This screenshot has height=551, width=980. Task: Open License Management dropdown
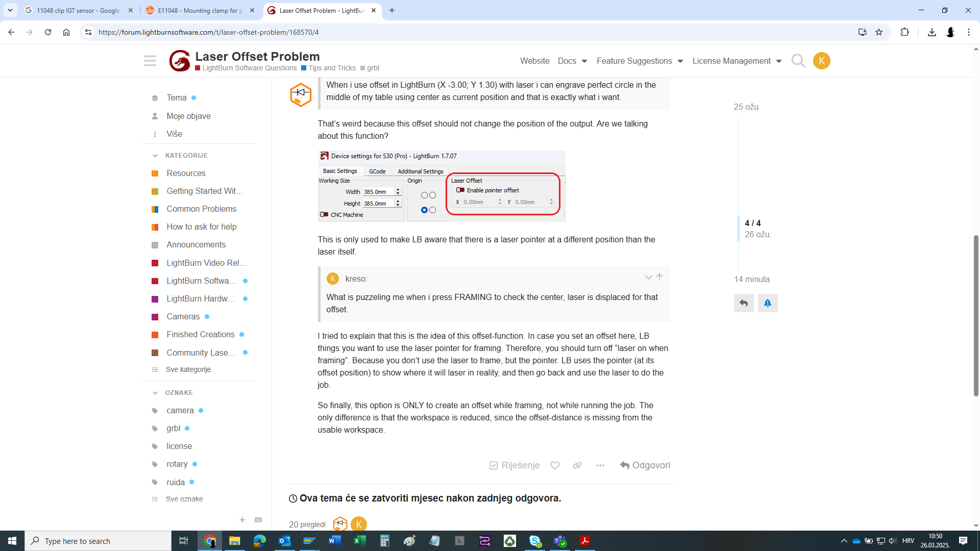tap(737, 61)
